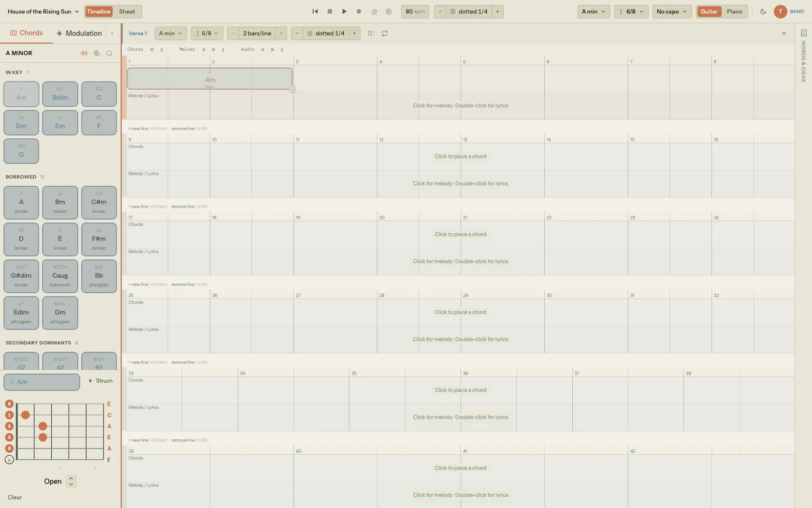
Task: Mute the Chords track
Action: click(x=151, y=49)
